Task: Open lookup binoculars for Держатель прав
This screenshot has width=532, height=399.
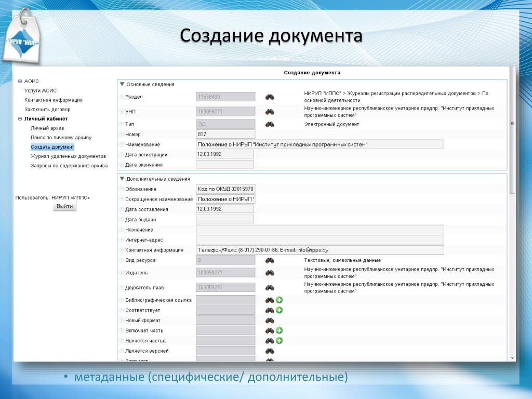Action: (270, 288)
